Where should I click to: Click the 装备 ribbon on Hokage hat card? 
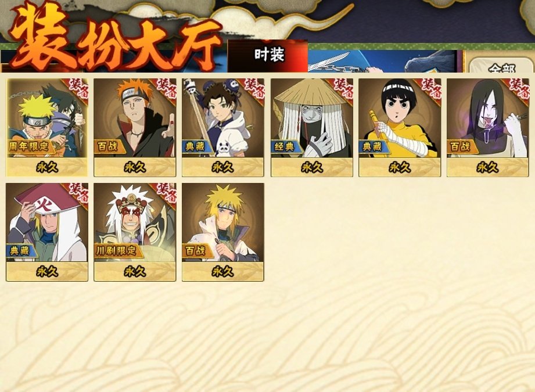click(78, 194)
